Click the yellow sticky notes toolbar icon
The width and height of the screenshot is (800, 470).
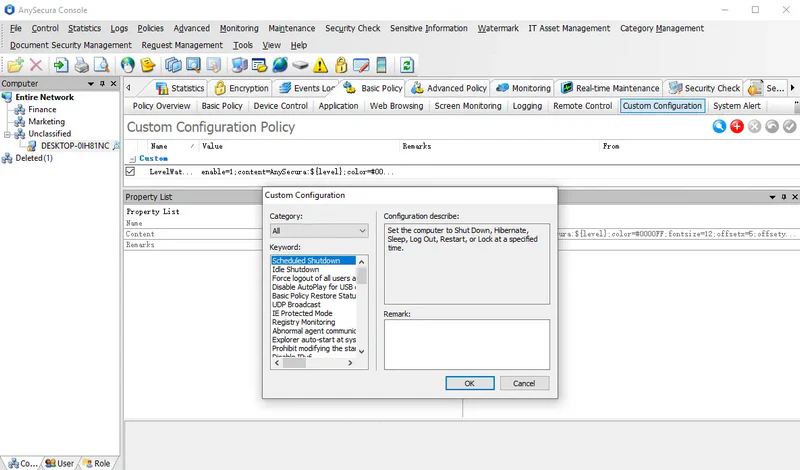coord(148,65)
